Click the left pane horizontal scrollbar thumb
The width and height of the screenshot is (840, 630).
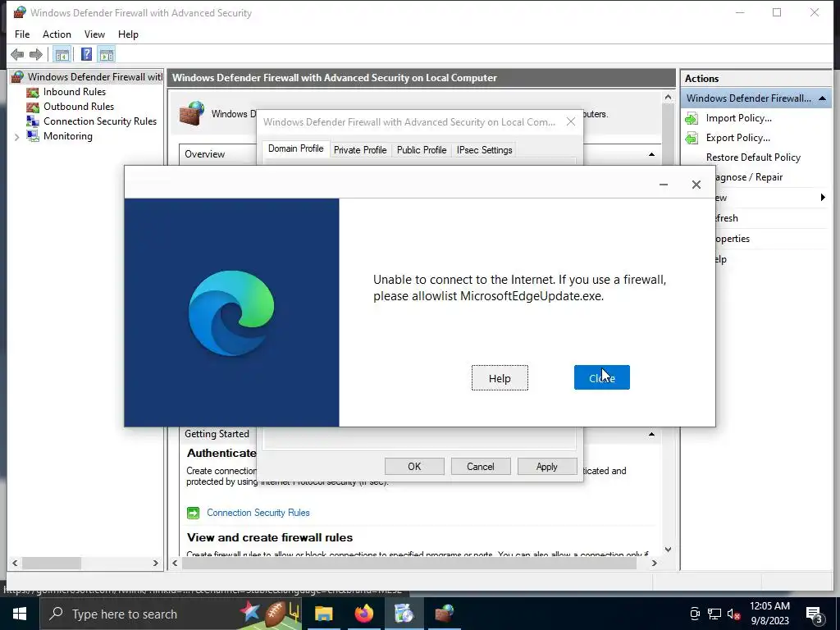(52, 563)
